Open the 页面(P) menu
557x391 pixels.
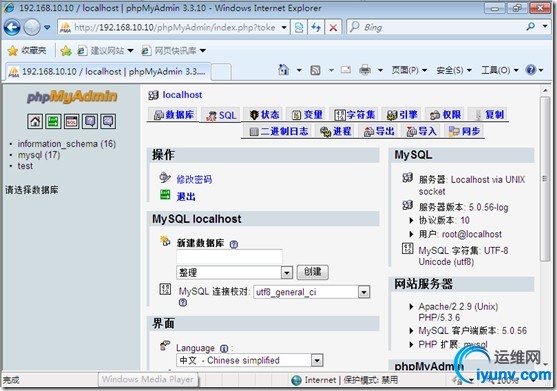point(409,70)
